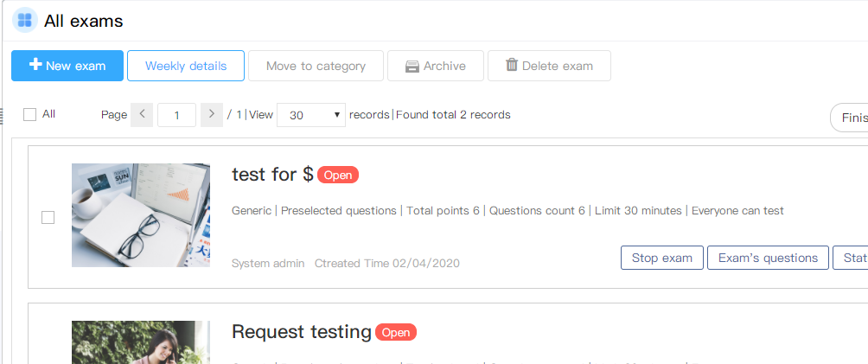This screenshot has width=868, height=364.
Task: Click the Open badge next to Request testing
Action: coord(396,332)
